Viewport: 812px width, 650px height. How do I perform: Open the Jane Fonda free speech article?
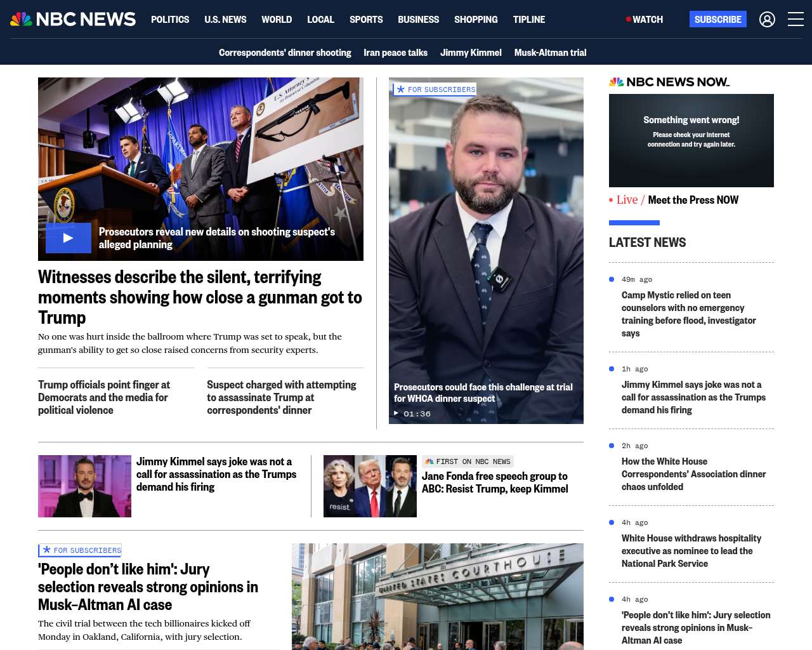point(495,482)
